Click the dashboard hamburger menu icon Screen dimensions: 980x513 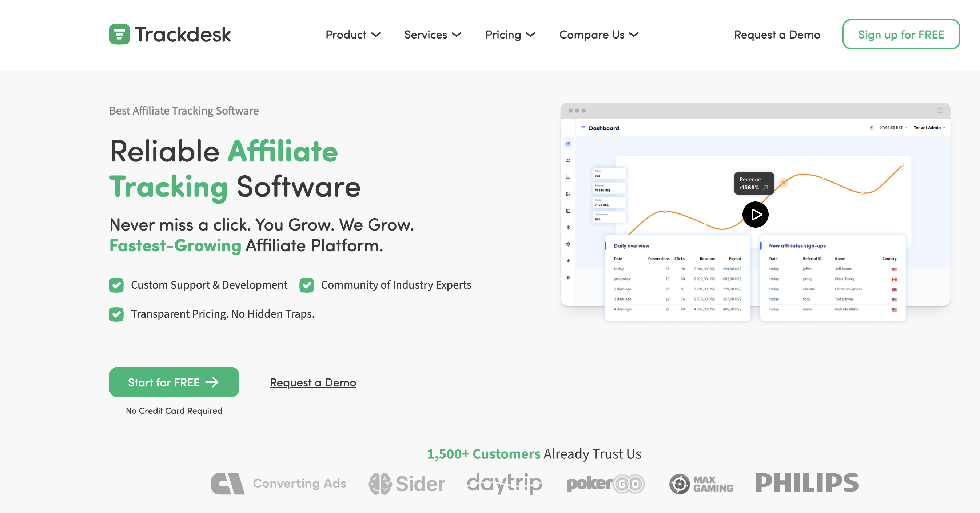(583, 128)
